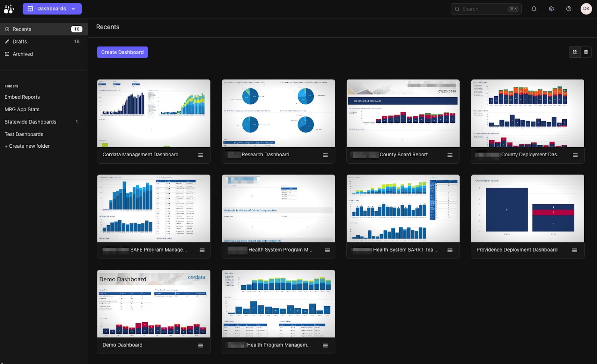
Task: Open the Dashboards dropdown in the header
Action: tap(52, 9)
